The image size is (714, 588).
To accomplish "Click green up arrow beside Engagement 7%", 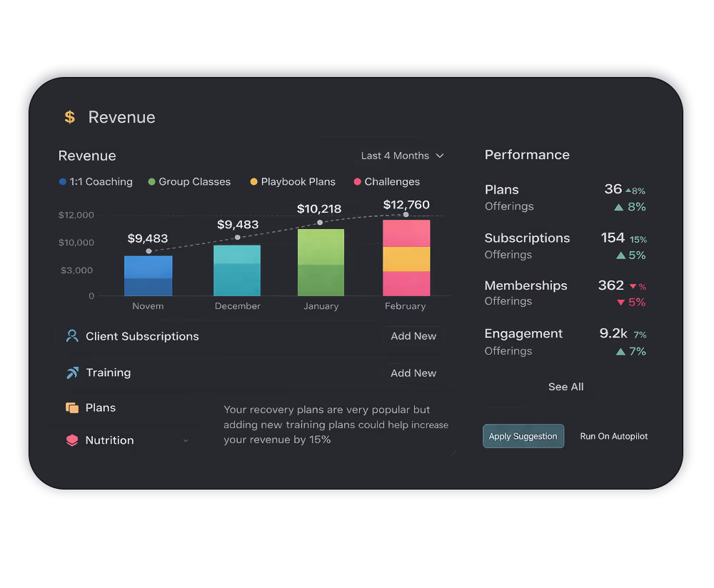I will 620,352.
